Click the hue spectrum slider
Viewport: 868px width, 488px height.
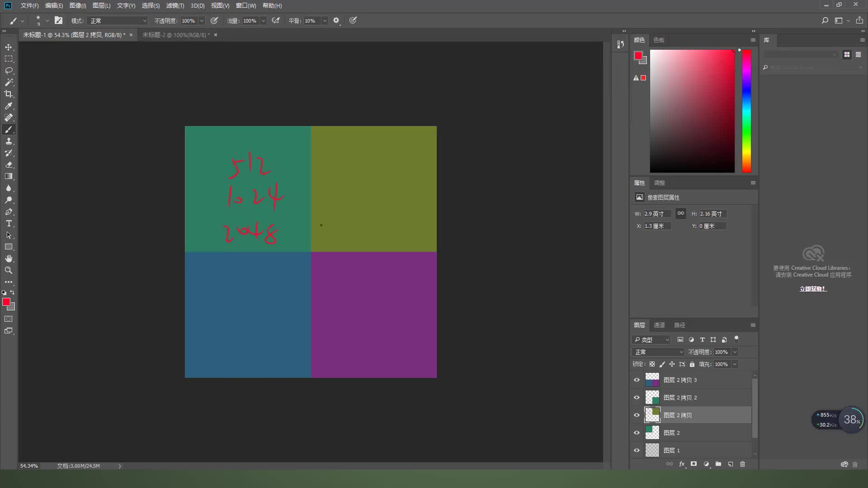pos(746,111)
